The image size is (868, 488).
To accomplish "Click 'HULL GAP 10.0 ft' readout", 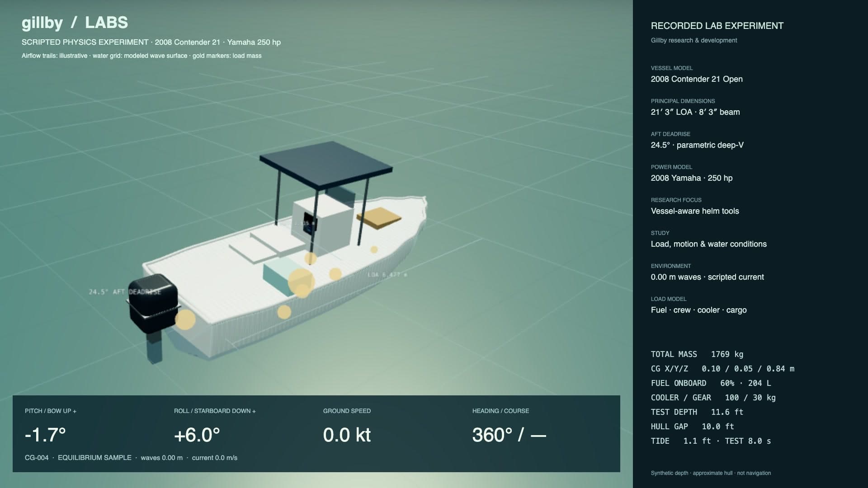I will click(693, 427).
